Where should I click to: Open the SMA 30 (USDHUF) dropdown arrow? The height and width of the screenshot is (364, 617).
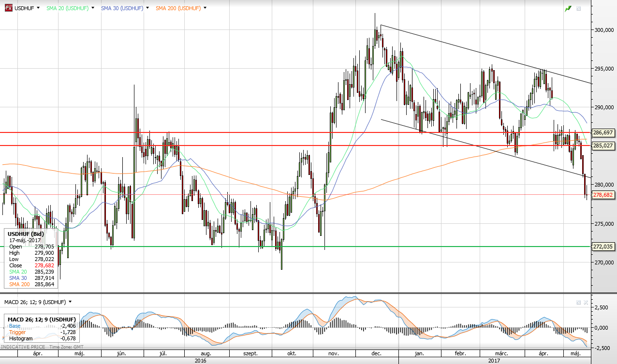point(147,8)
